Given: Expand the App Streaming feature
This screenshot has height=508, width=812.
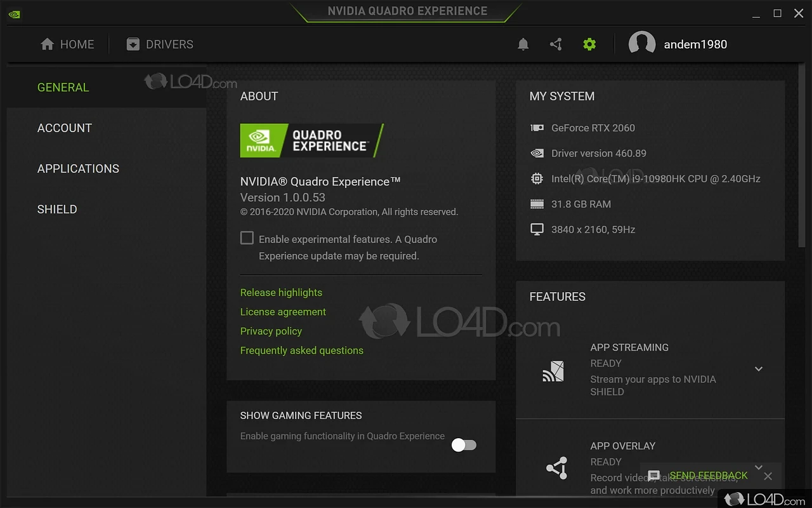Looking at the screenshot, I should (x=759, y=369).
